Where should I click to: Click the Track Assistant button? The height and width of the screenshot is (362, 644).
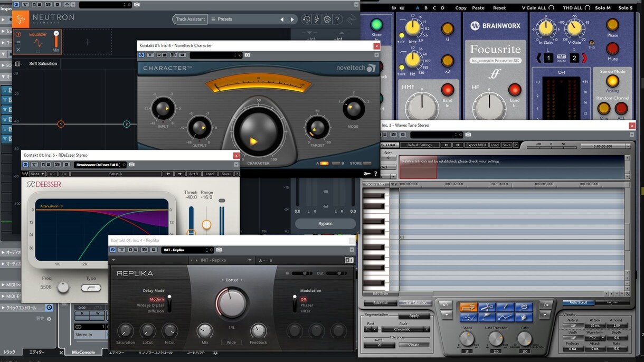(190, 20)
